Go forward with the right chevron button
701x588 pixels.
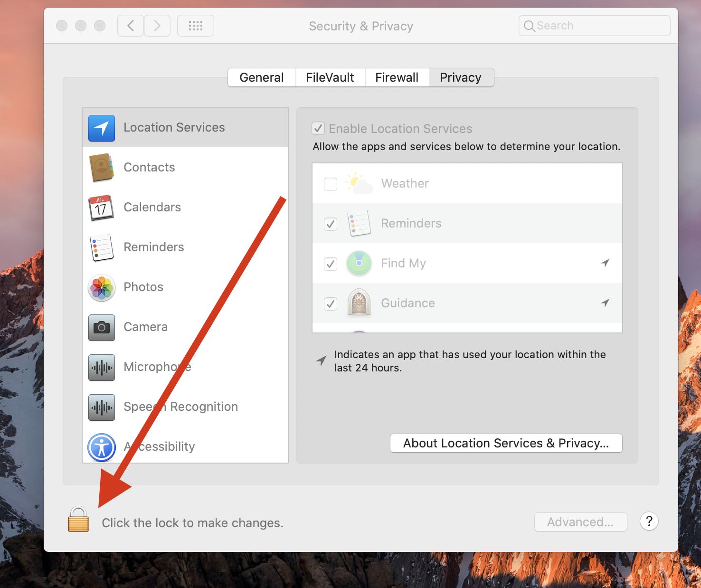157,26
